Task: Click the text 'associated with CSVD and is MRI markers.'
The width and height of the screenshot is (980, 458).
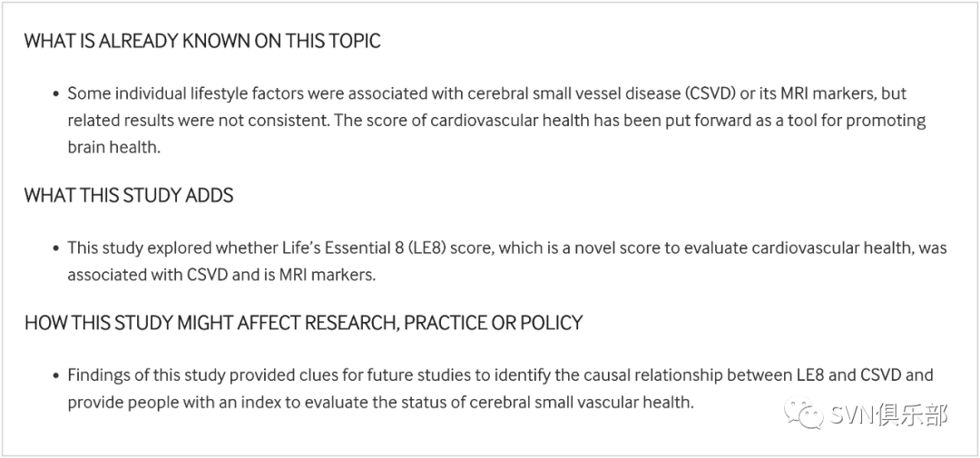Action: pos(222,274)
